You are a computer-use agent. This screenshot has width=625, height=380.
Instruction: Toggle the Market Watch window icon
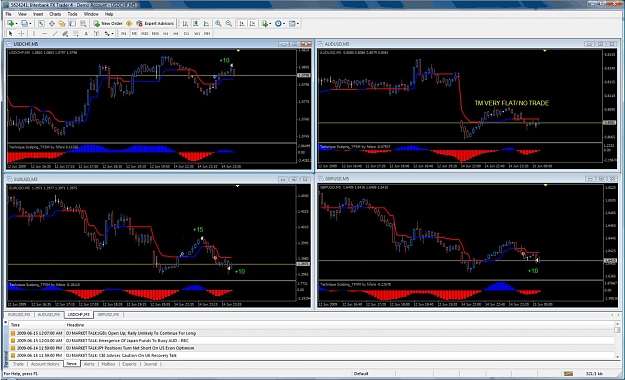[x=41, y=24]
